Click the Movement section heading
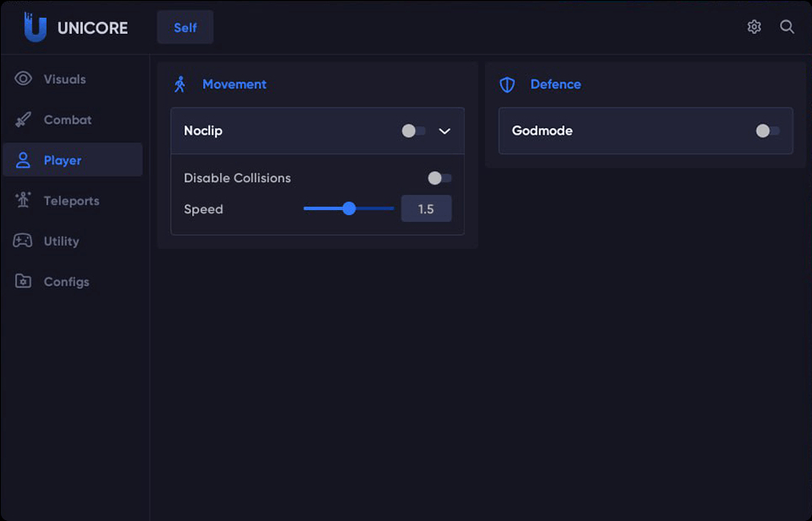The width and height of the screenshot is (812, 521). coord(234,85)
